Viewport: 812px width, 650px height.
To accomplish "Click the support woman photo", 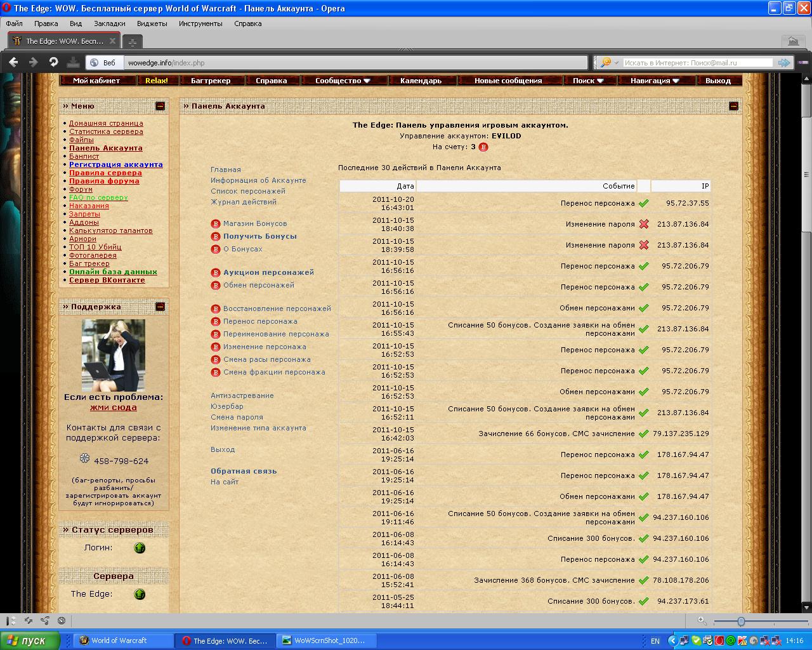I will 113,355.
